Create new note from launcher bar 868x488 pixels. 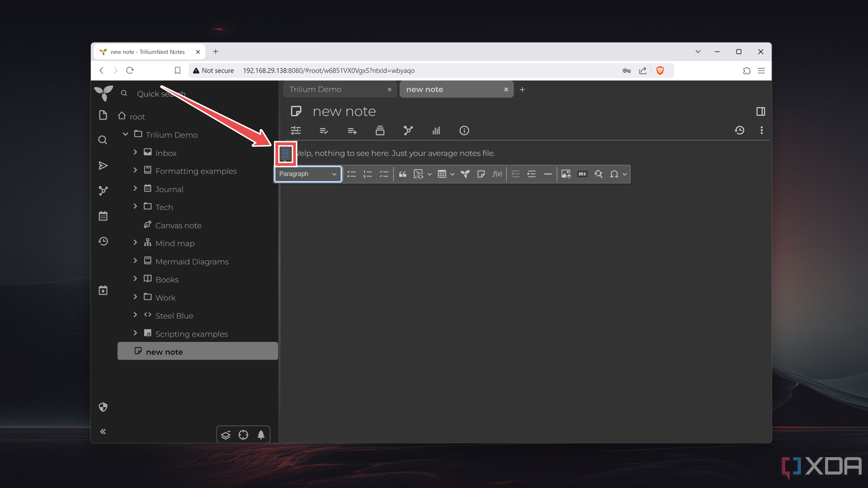[x=103, y=115]
